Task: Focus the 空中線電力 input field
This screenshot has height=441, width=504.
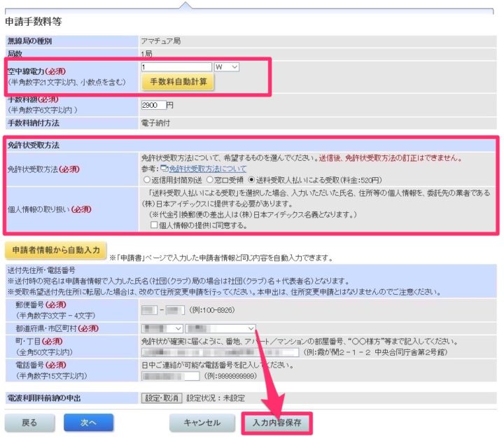Action: [x=176, y=66]
